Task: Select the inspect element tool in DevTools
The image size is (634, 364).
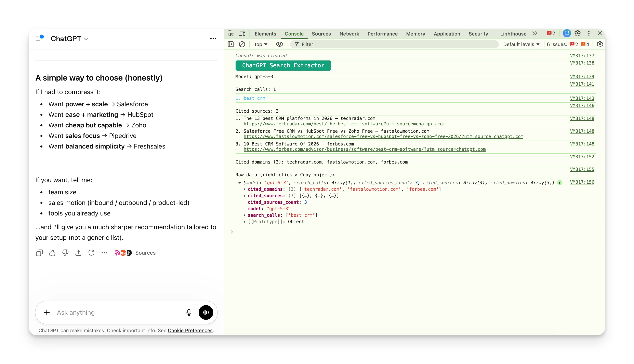Action: pos(230,33)
